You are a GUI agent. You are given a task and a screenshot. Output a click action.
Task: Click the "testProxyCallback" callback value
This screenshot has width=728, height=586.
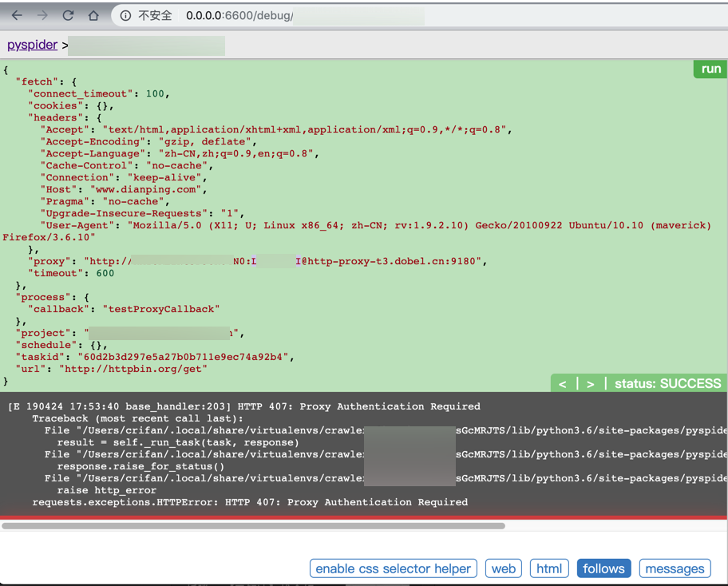point(161,309)
